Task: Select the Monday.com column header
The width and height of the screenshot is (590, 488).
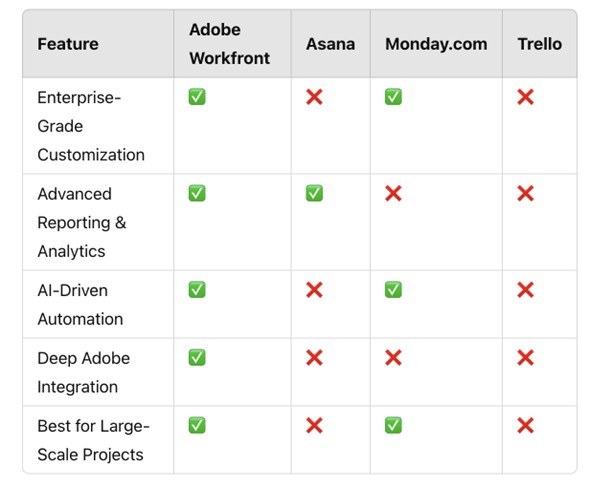Action: click(x=436, y=44)
